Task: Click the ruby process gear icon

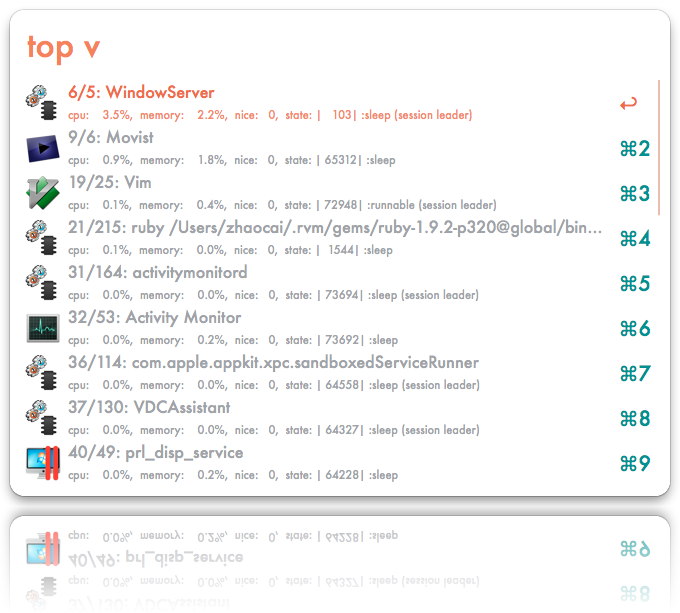Action: [x=42, y=238]
